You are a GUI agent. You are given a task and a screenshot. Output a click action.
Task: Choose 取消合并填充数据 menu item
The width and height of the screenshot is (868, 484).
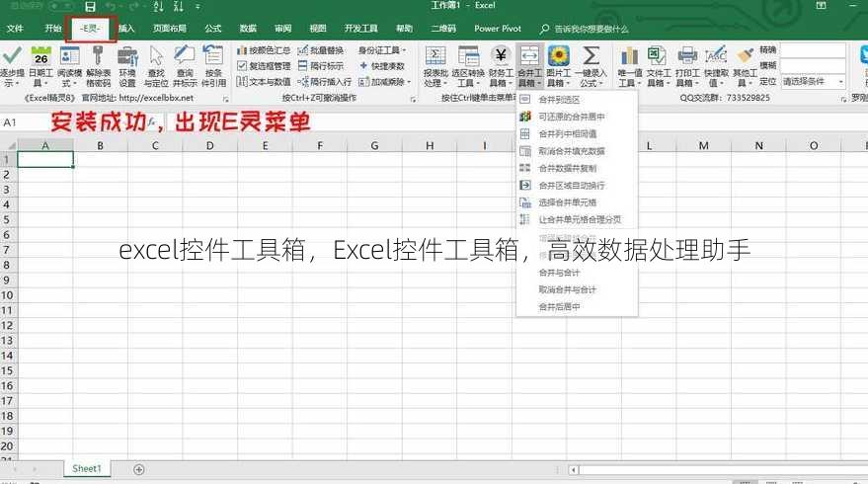tap(577, 151)
